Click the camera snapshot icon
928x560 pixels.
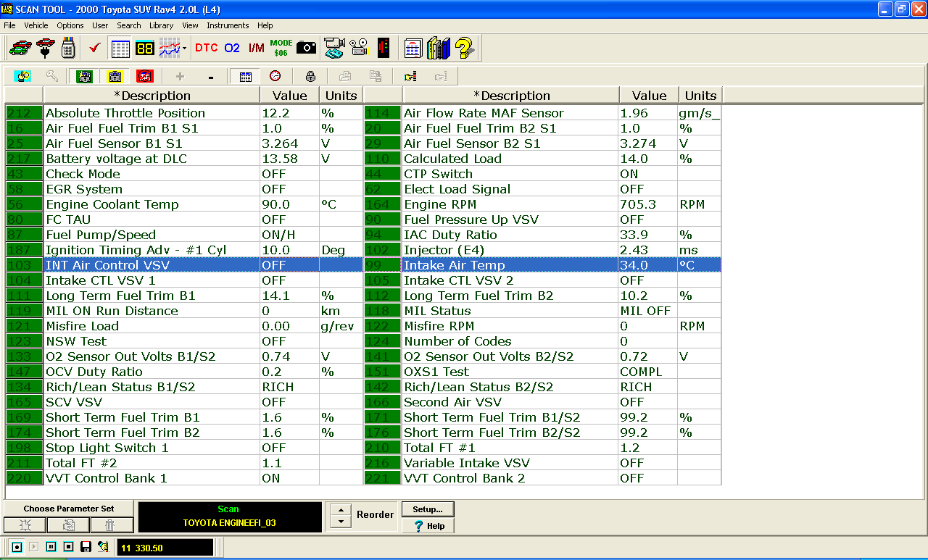click(307, 48)
